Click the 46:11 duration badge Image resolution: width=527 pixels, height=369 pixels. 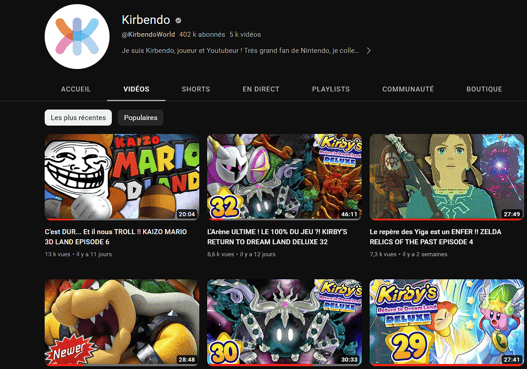[x=349, y=214]
